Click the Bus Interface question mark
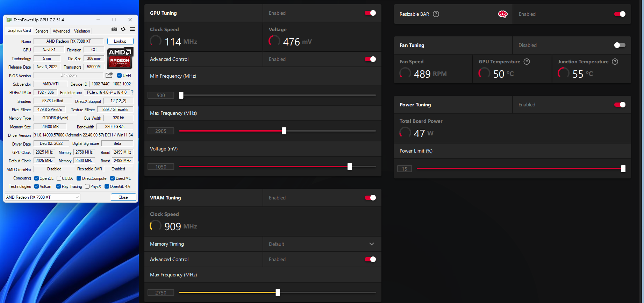This screenshot has width=644, height=303. (x=132, y=92)
